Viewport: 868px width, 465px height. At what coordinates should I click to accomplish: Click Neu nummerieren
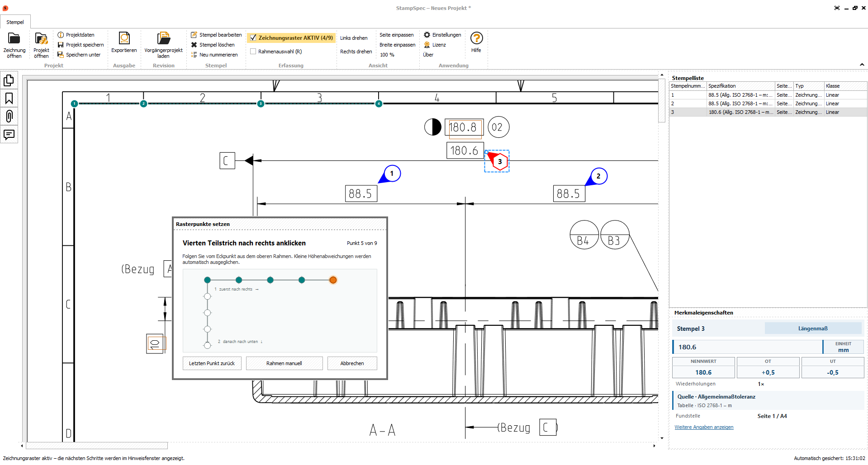pyautogui.click(x=214, y=55)
